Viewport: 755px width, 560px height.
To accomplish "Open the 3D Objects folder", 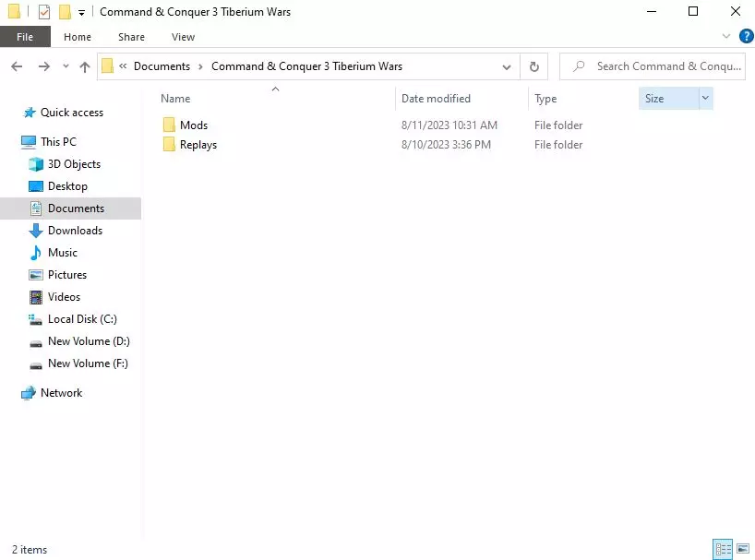I will pos(74,164).
